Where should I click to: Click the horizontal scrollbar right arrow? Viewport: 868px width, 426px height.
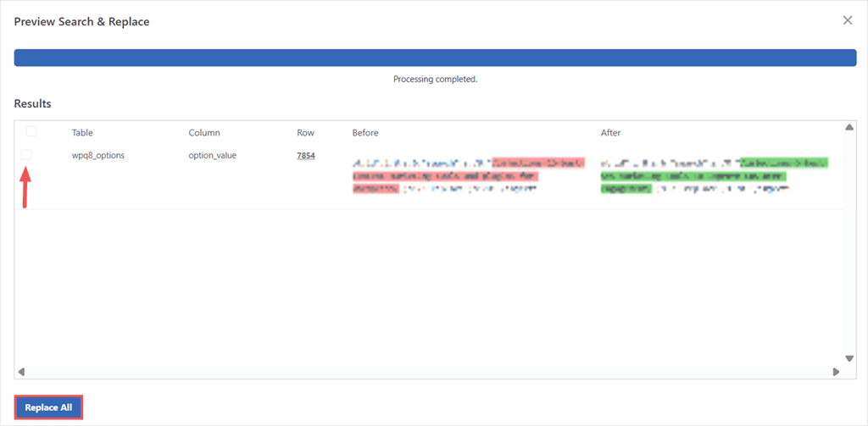(836, 372)
